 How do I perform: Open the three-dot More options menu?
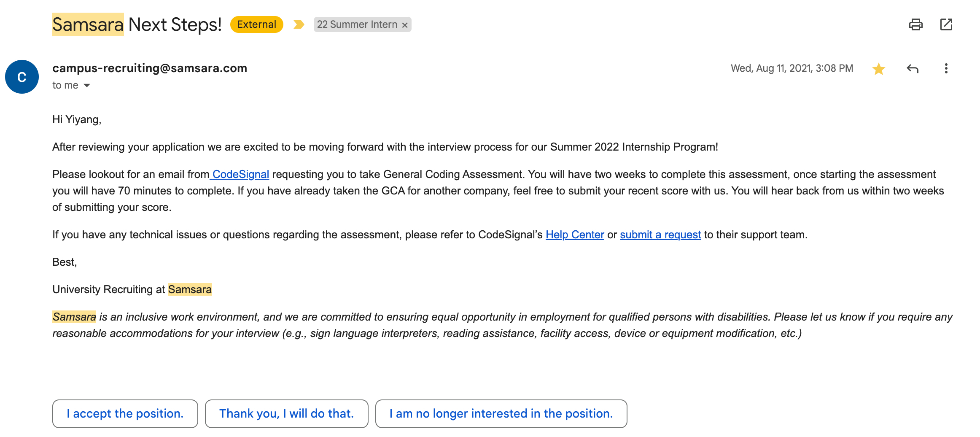946,69
